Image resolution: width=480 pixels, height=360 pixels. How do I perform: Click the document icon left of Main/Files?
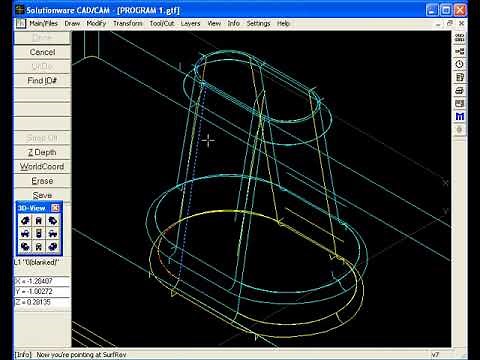(21, 23)
